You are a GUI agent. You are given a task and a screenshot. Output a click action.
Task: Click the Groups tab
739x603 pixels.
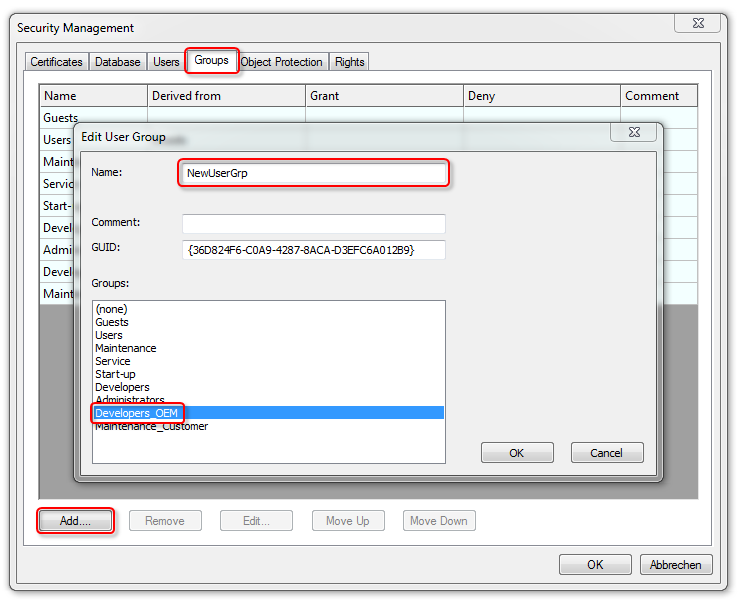pos(212,60)
